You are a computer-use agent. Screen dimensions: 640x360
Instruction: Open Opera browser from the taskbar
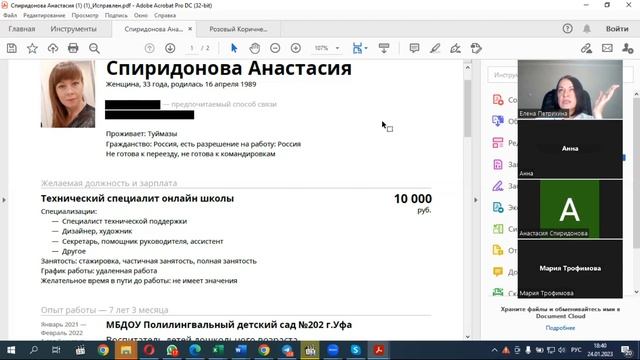[149, 350]
